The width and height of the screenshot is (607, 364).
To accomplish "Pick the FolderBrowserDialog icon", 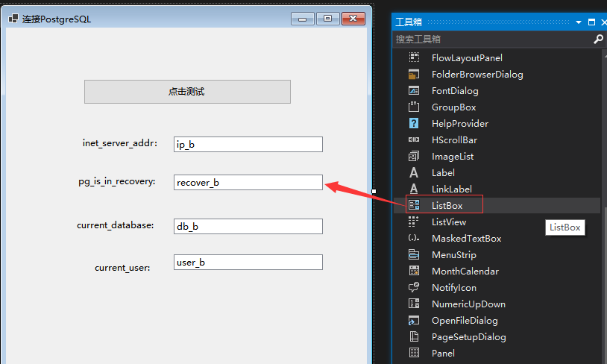I will 414,74.
